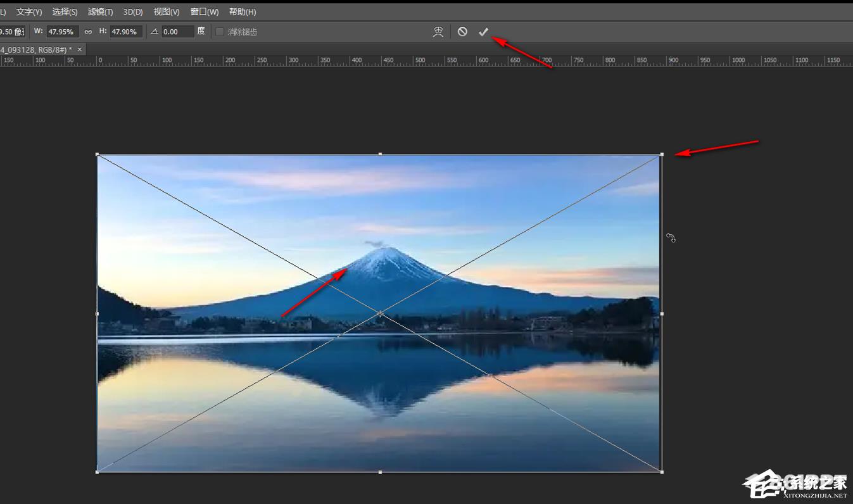Screen dimensions: 853x504
Task: Toggle the aspect ratio link icon
Action: (89, 32)
